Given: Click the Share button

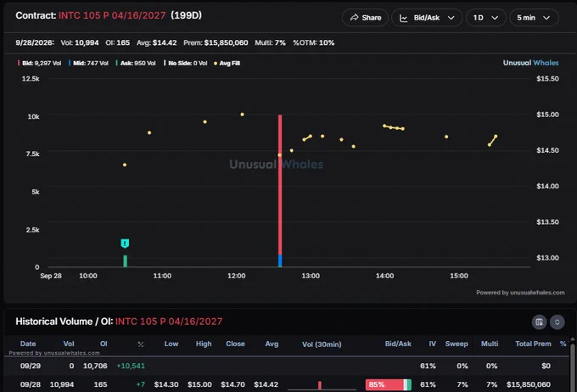Looking at the screenshot, I should pos(365,18).
